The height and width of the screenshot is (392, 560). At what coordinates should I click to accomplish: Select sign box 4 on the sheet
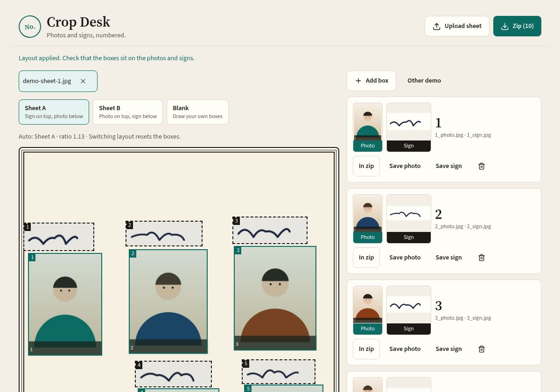174,374
